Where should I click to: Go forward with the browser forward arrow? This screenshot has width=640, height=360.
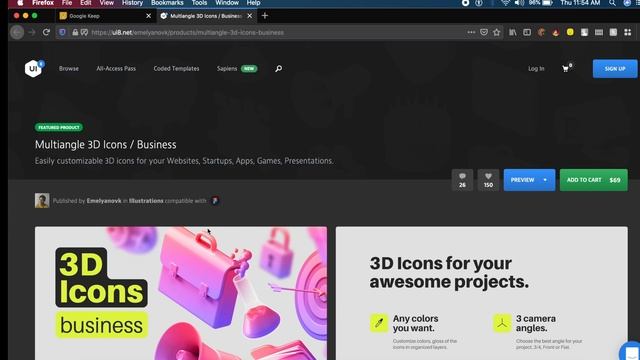click(x=32, y=32)
